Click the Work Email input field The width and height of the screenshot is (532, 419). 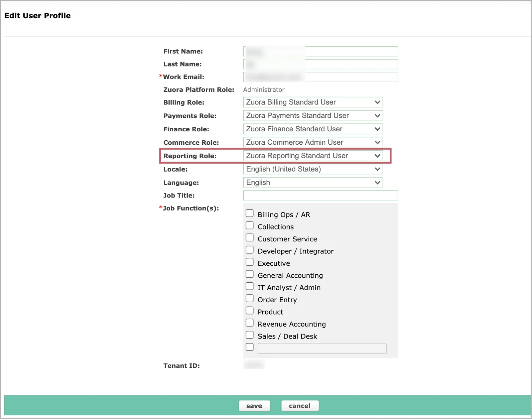tap(321, 77)
